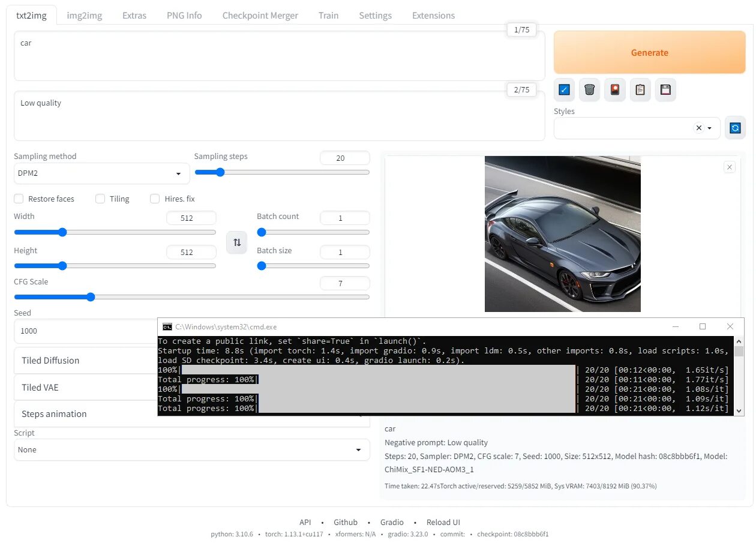Enable the Tiling option
The width and height of the screenshot is (756, 543).
(x=100, y=199)
